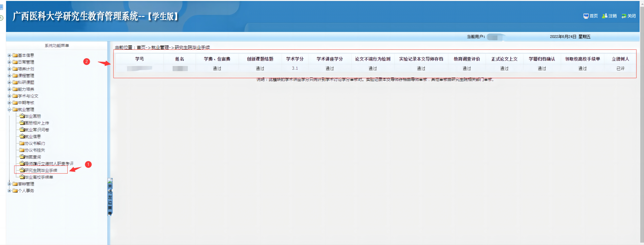Select 导师履行立德树人职责考评 item
The image size is (644, 245).
point(49,163)
